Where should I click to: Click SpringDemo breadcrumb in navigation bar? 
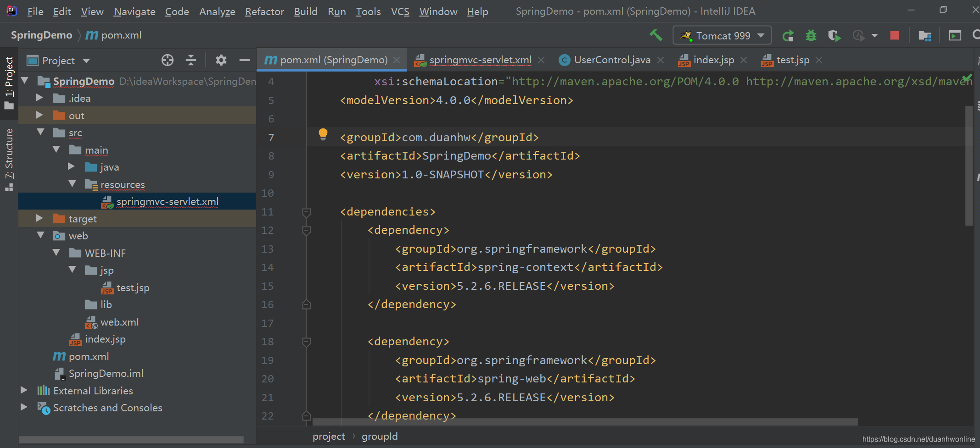[x=41, y=35]
